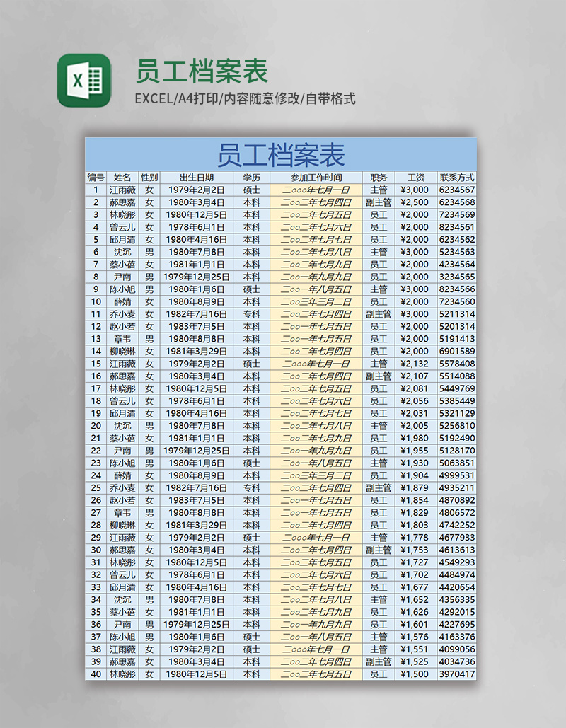This screenshot has height=728, width=566.
Task: Select employee name 江雨薇 in row 1
Action: [x=122, y=190]
